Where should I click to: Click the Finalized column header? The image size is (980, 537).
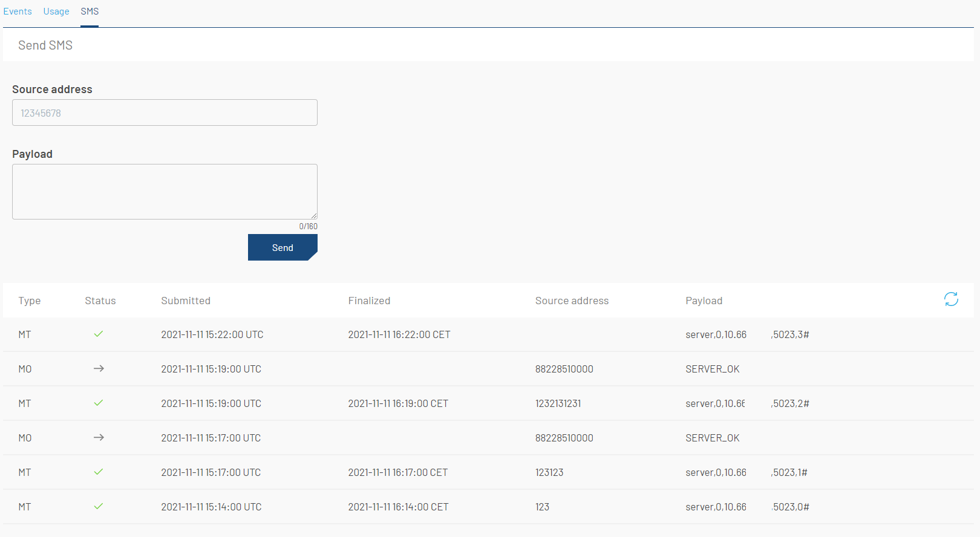click(x=369, y=301)
